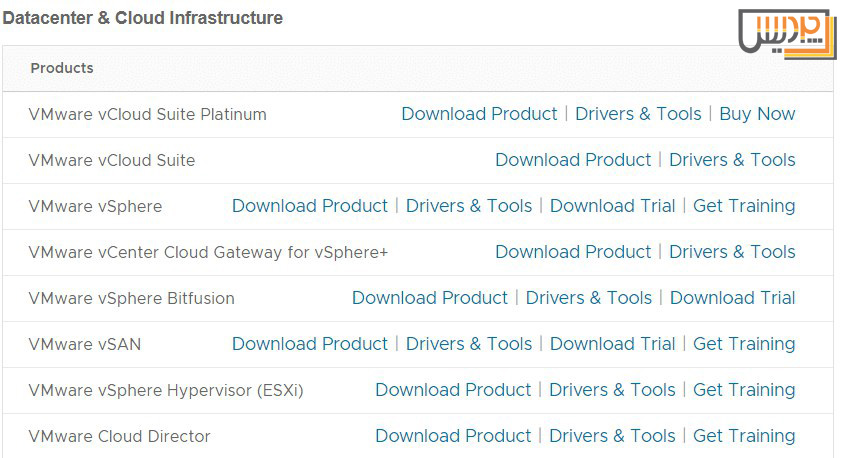Select the VMware vSAN product name
Viewport: 846px width, 458px height.
(84, 344)
